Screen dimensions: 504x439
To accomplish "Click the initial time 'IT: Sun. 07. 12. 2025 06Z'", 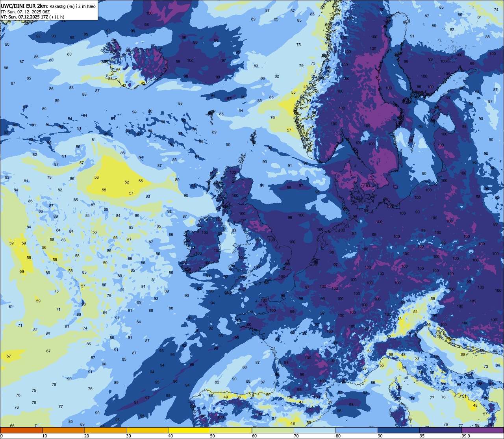I will tap(25, 12).
